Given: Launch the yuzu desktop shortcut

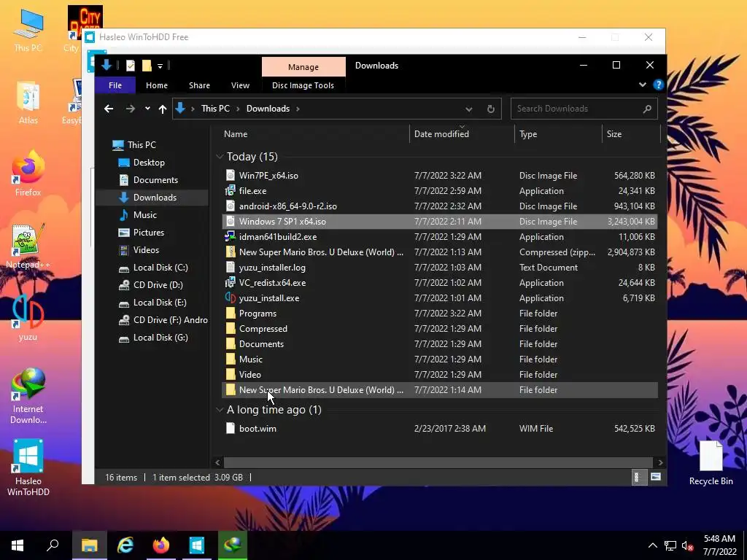Looking at the screenshot, I should pyautogui.click(x=28, y=317).
